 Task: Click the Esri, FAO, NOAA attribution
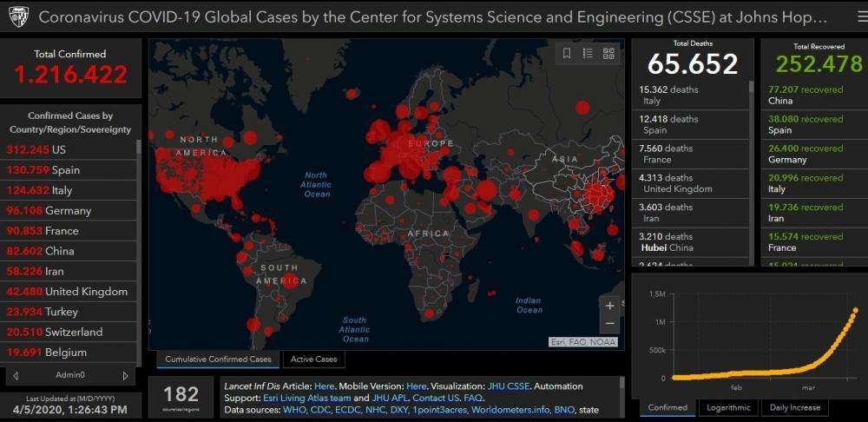tap(583, 342)
